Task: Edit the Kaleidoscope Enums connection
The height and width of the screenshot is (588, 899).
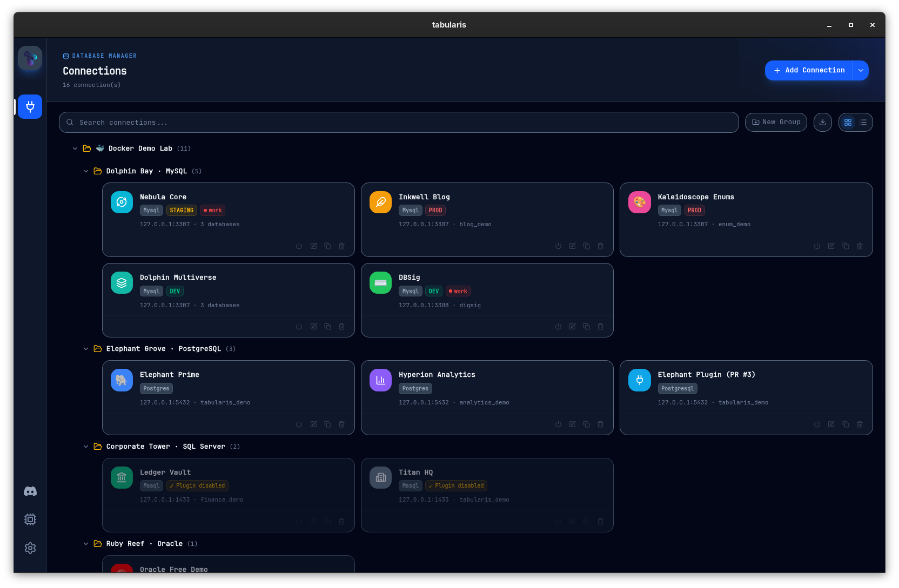Action: (x=831, y=246)
